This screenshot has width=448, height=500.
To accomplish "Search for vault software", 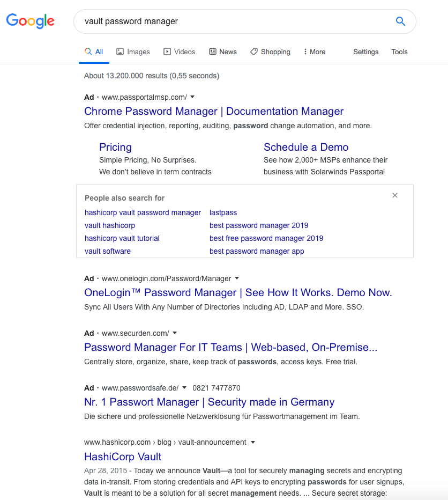I will 108,251.
